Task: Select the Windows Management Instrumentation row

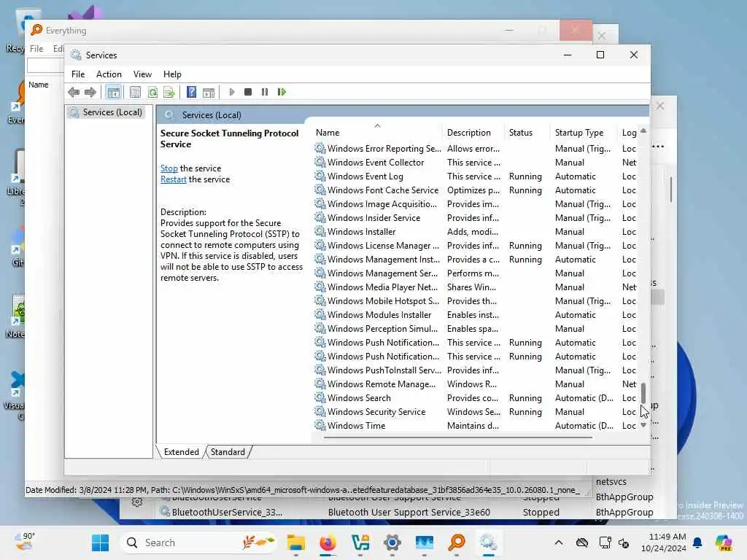Action: pos(475,260)
